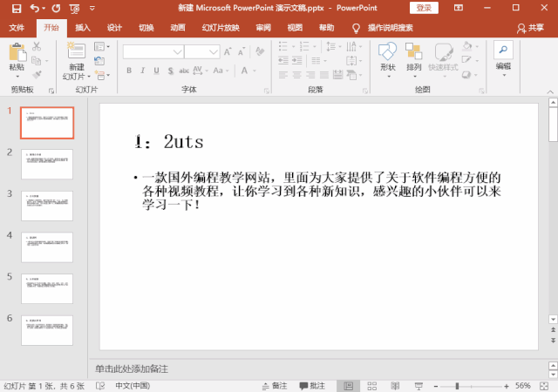Click the 共享 share button
This screenshot has height=392, width=558.
(x=531, y=28)
